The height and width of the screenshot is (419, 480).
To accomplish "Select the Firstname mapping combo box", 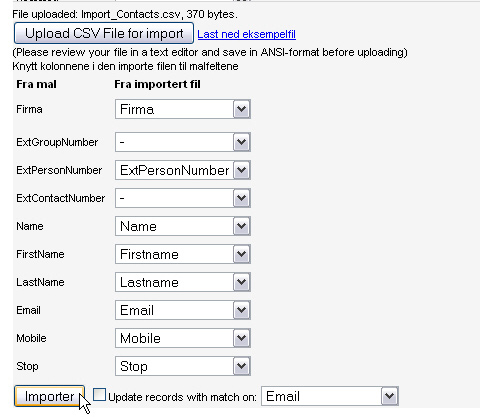I will point(183,254).
